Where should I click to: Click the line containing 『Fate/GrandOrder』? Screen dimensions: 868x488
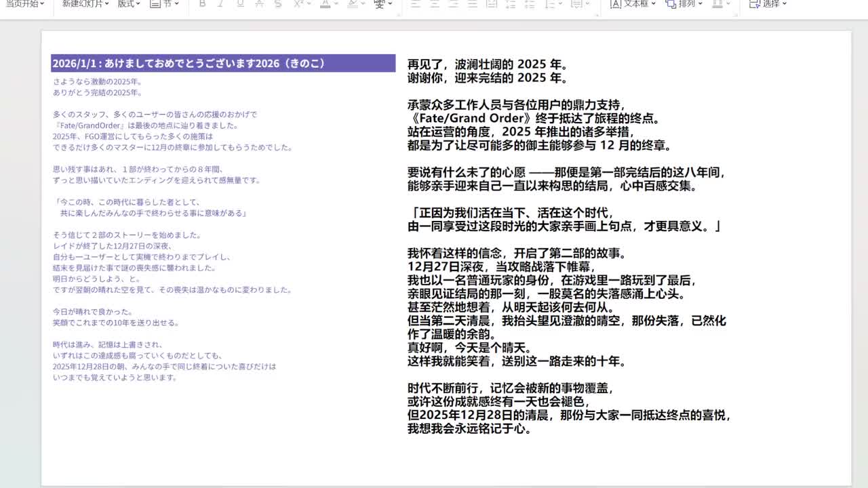point(146,125)
